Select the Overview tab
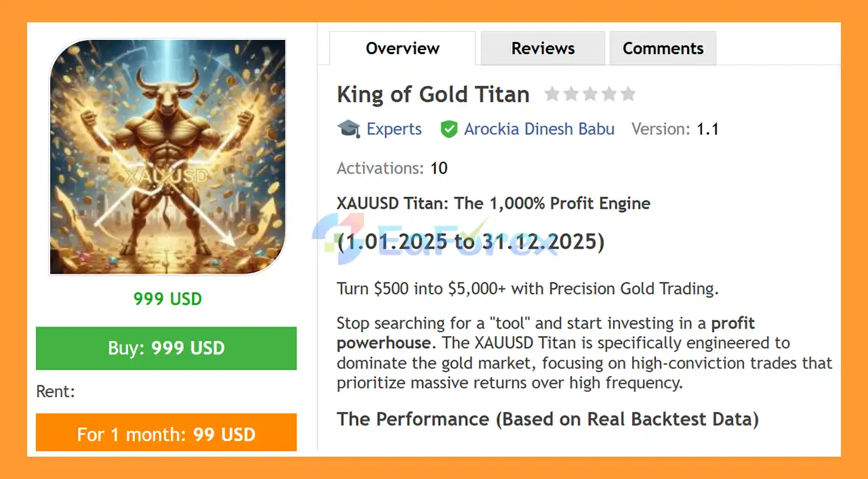 pos(402,49)
